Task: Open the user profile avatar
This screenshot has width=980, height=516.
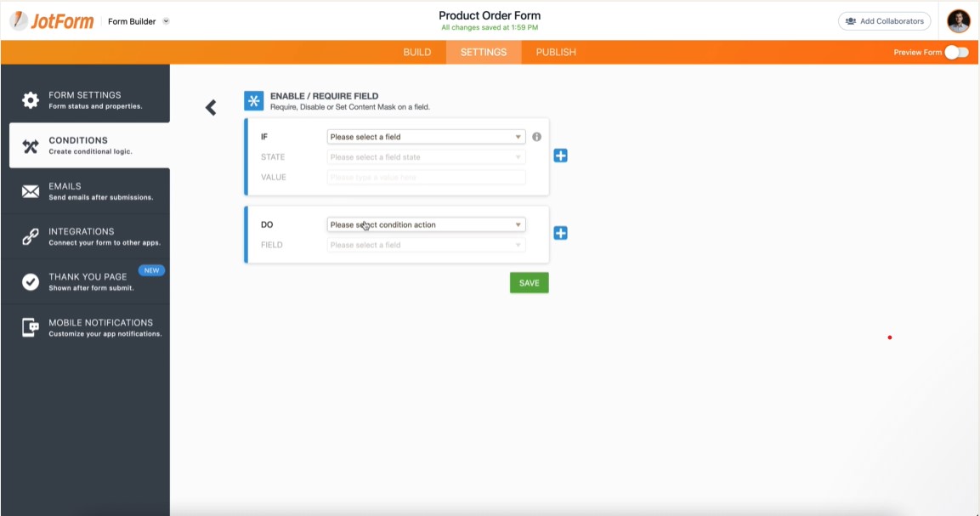Action: (958, 21)
